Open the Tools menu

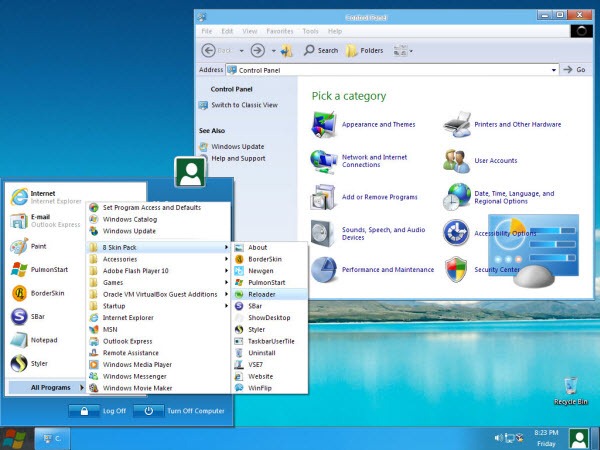click(310, 31)
